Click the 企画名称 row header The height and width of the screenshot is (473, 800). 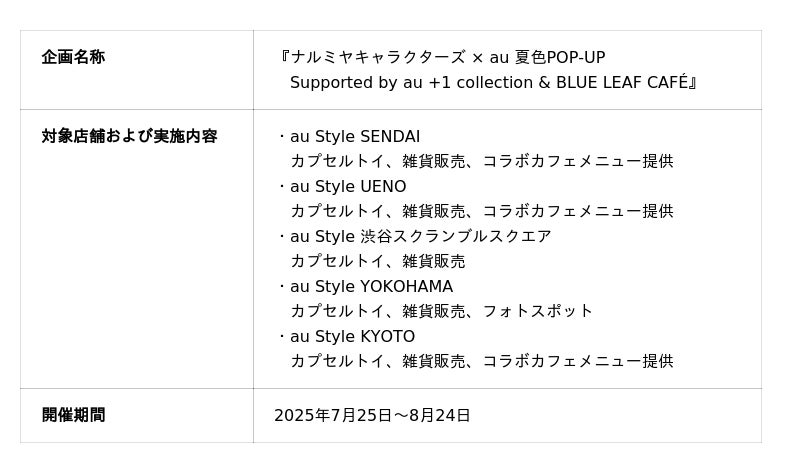pos(73,57)
